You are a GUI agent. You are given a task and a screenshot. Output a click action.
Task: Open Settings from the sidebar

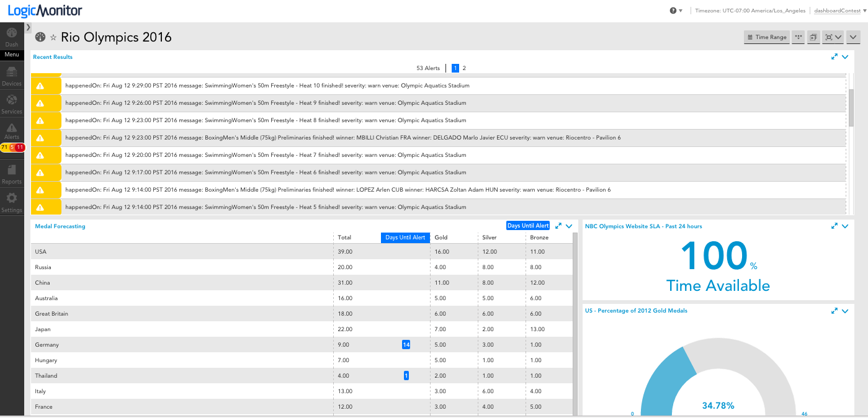click(12, 202)
